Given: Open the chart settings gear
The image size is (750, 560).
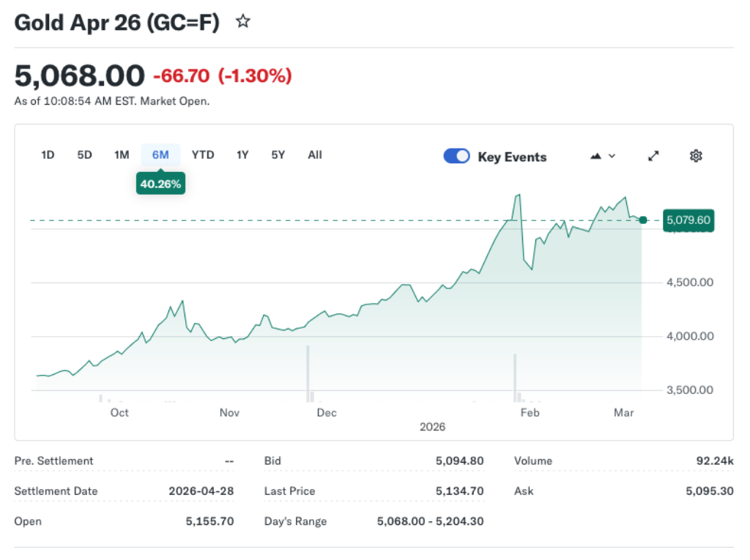Looking at the screenshot, I should pos(696,155).
